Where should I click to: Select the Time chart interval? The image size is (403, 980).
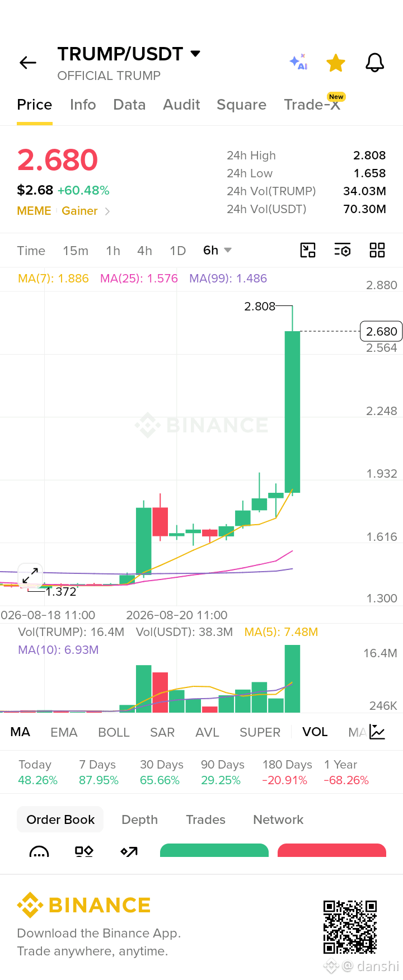coord(31,251)
